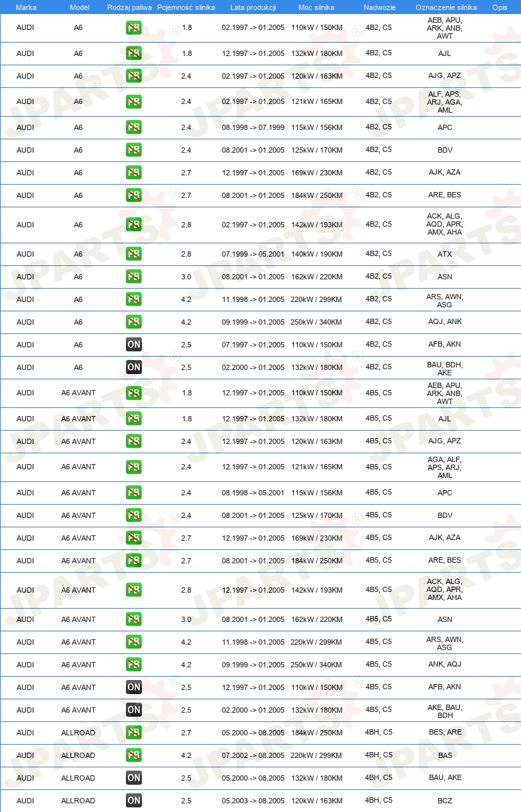Click the BCZ engine code cell
Viewport: 521px width, 812px height.
445,801
